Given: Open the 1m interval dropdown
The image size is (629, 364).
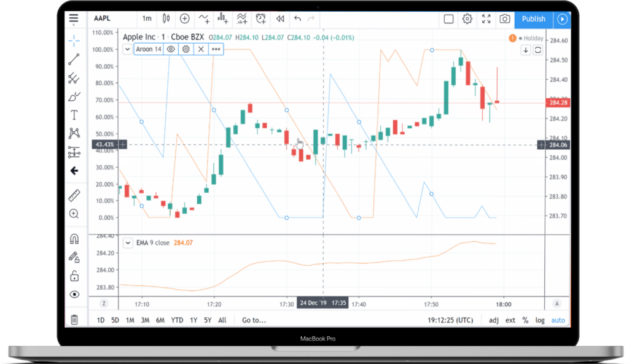Looking at the screenshot, I should pyautogui.click(x=147, y=19).
